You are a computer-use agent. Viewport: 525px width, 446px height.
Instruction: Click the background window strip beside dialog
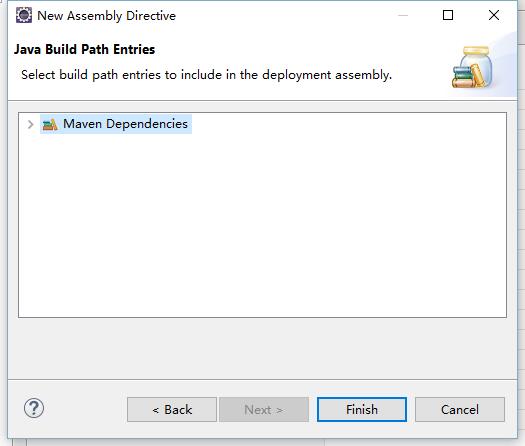[521, 234]
